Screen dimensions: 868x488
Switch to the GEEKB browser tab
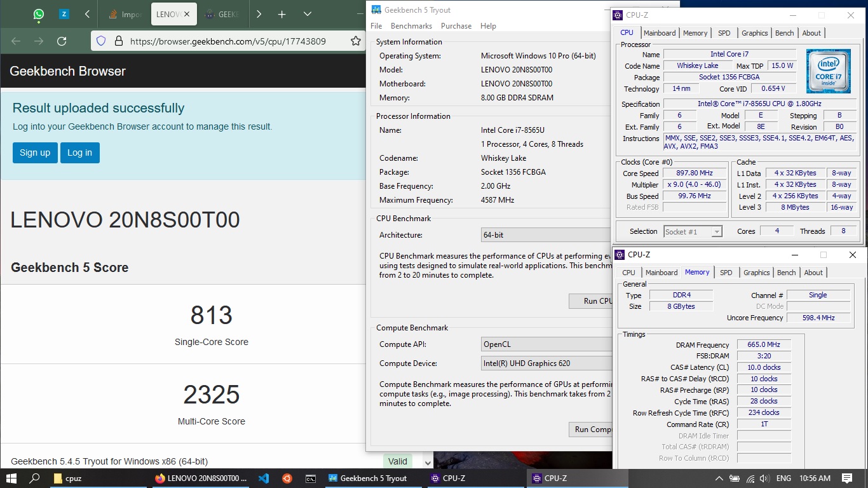222,14
